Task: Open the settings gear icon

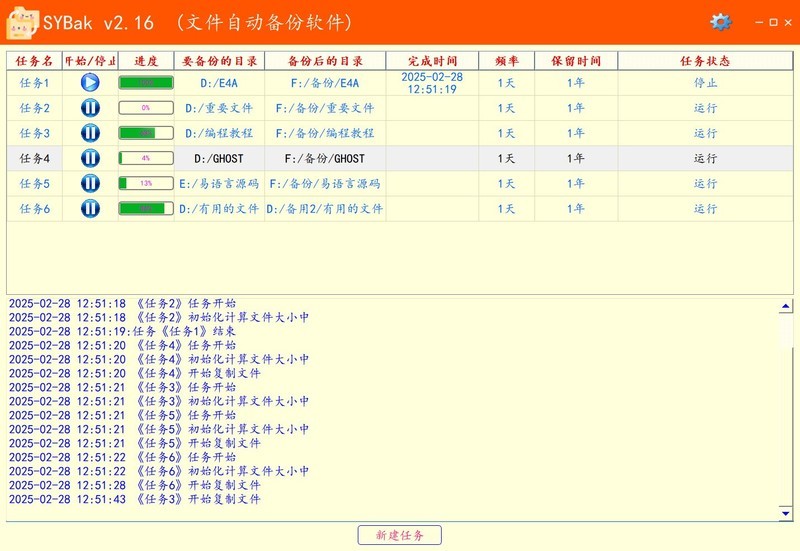Action: 720,22
